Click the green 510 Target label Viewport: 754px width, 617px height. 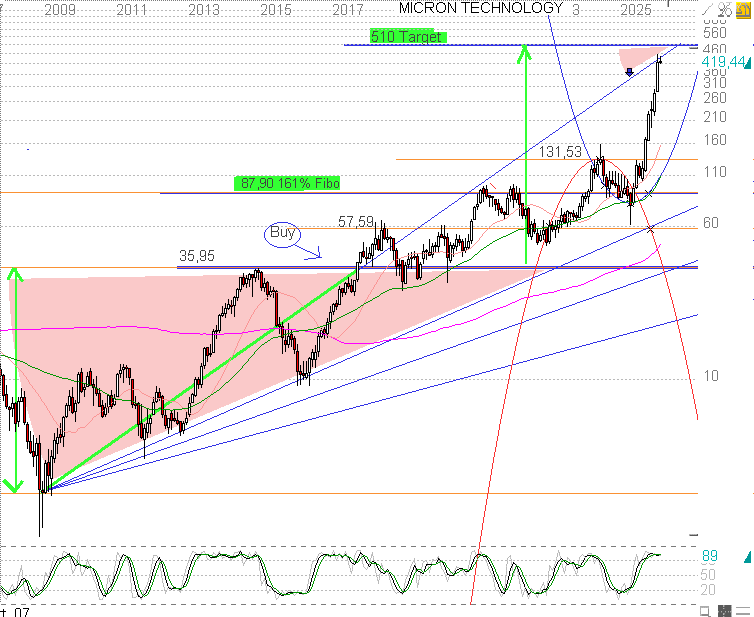tap(406, 37)
